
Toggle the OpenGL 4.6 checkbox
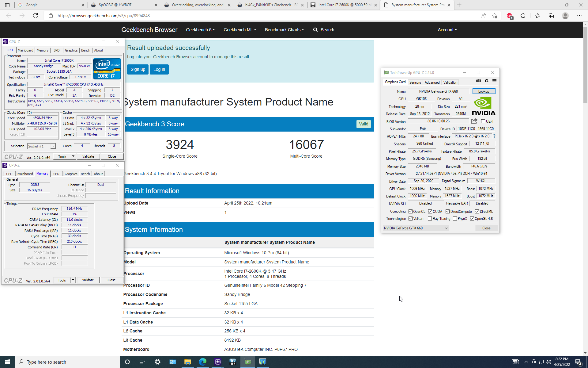coord(472,219)
